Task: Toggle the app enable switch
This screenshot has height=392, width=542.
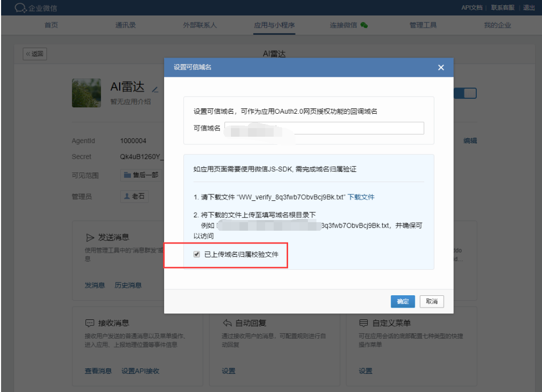Action: [x=466, y=93]
